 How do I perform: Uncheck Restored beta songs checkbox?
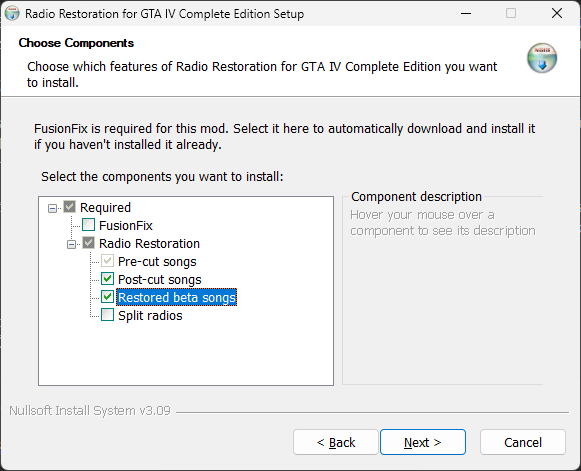pos(107,297)
